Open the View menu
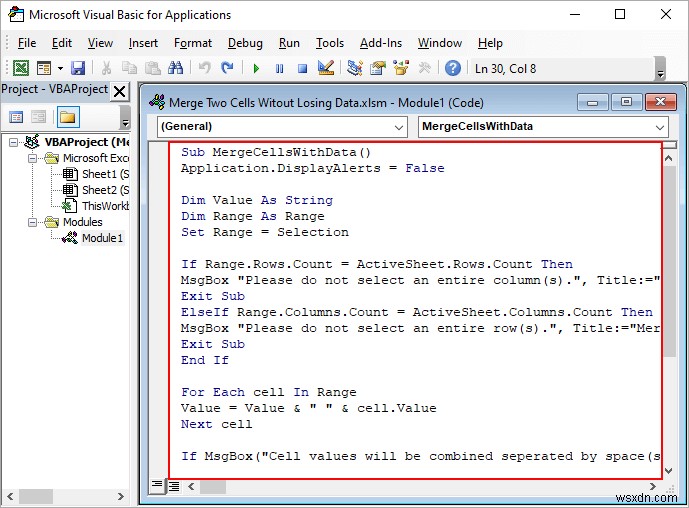This screenshot has height=508, width=689. (100, 43)
